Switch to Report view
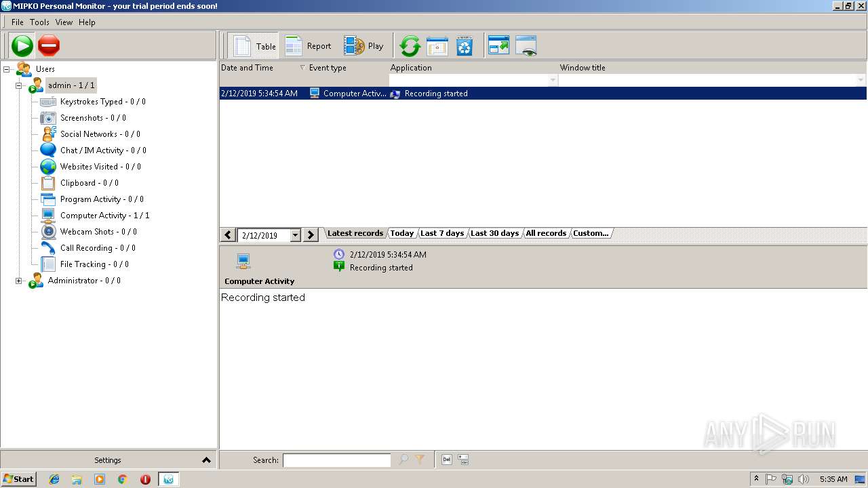 point(308,46)
